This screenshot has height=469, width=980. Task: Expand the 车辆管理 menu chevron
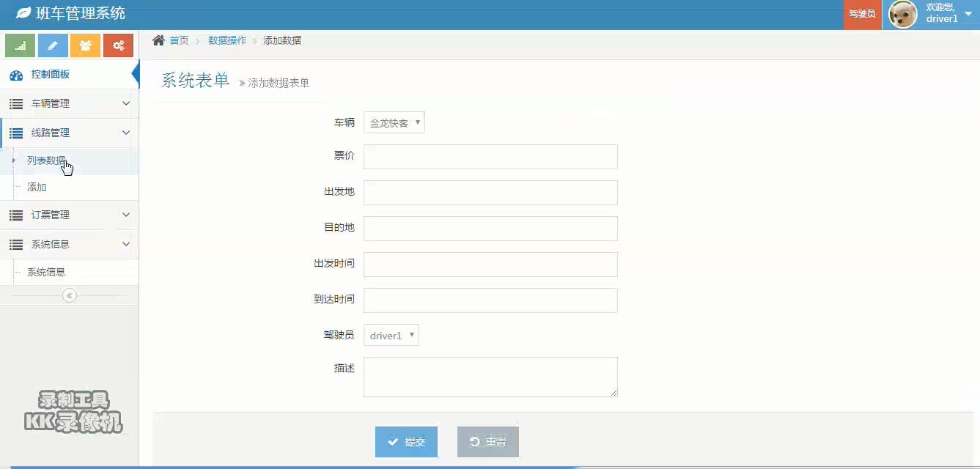[x=126, y=104]
